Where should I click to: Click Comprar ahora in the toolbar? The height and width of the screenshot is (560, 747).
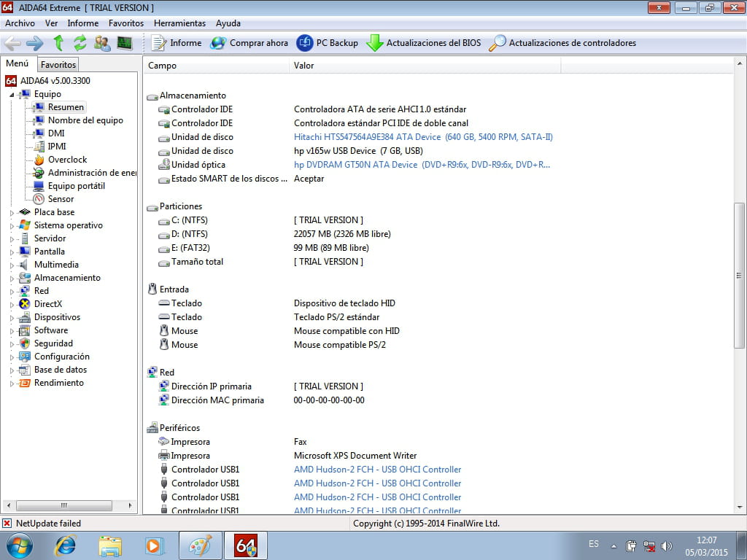[249, 43]
